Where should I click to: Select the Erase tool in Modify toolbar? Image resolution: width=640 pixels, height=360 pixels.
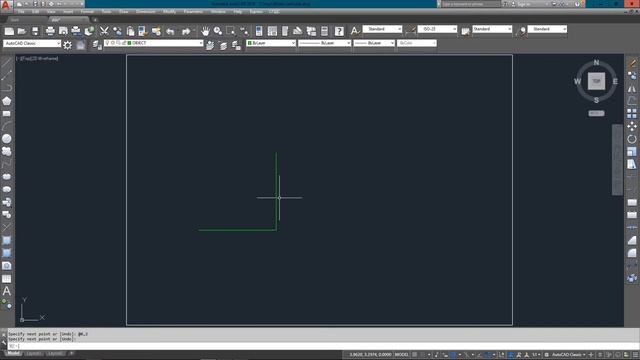pos(632,63)
